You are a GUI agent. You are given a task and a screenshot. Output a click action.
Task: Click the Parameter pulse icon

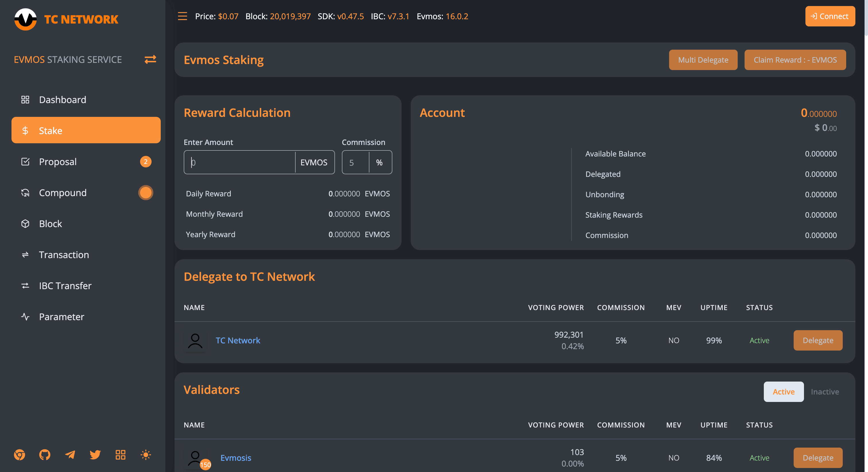25,317
